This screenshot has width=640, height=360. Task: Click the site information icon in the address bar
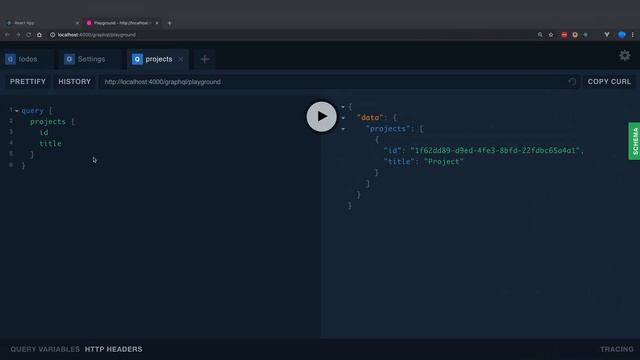tap(52, 35)
